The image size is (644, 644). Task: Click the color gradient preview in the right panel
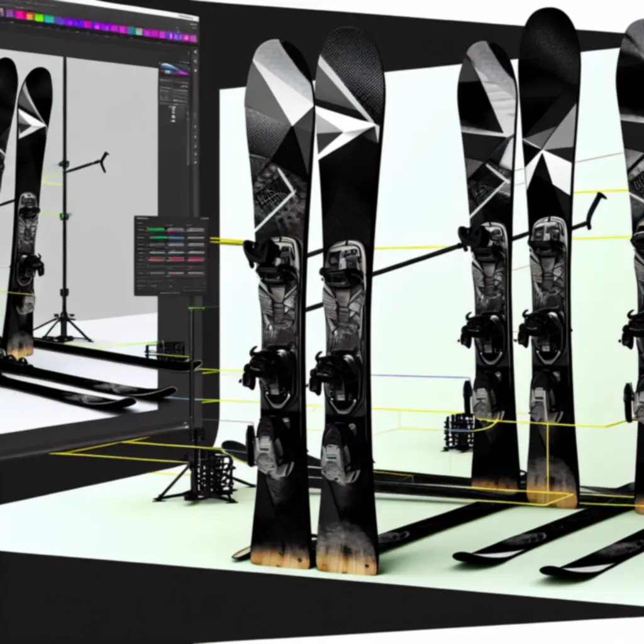click(x=174, y=69)
